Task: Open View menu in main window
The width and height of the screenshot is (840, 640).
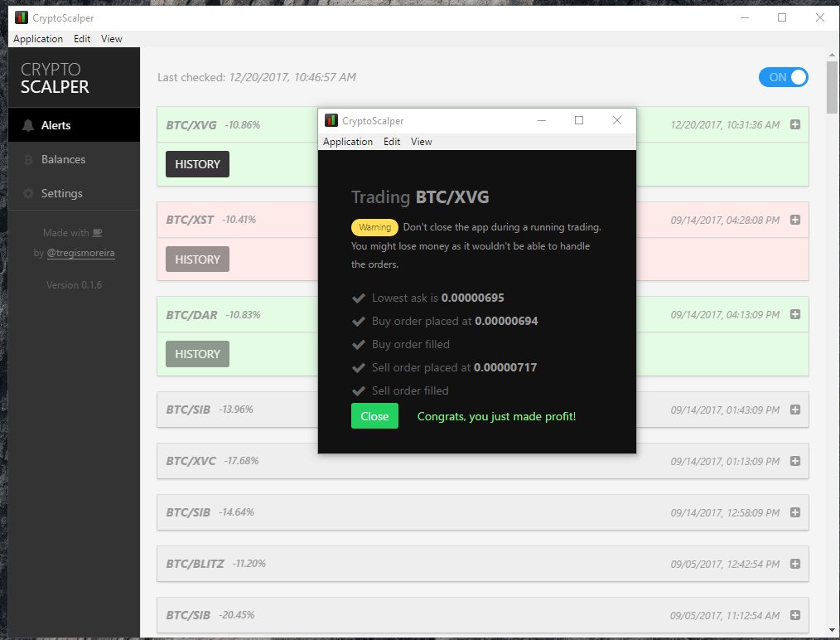Action: pos(112,39)
